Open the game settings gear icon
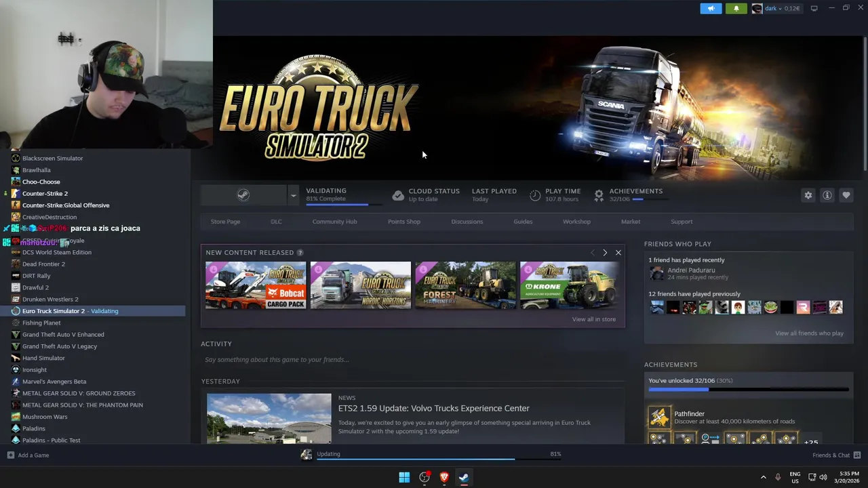Image resolution: width=868 pixels, height=488 pixels. coord(808,195)
